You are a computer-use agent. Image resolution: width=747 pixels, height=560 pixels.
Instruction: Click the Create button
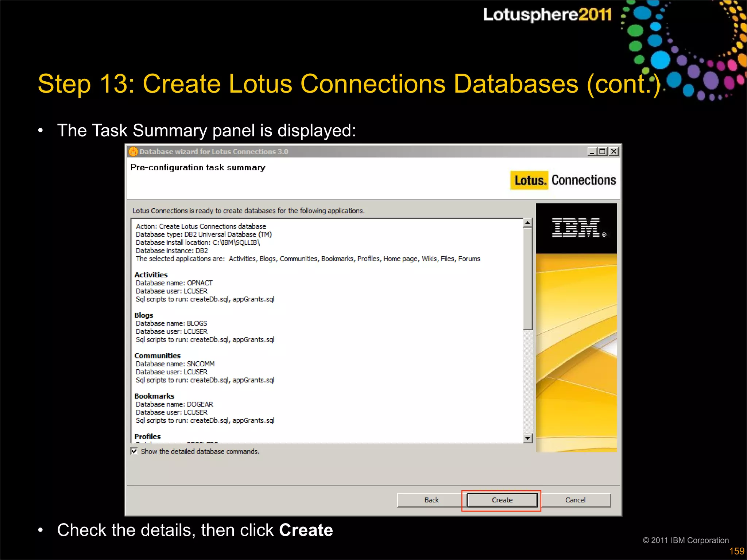coord(502,500)
